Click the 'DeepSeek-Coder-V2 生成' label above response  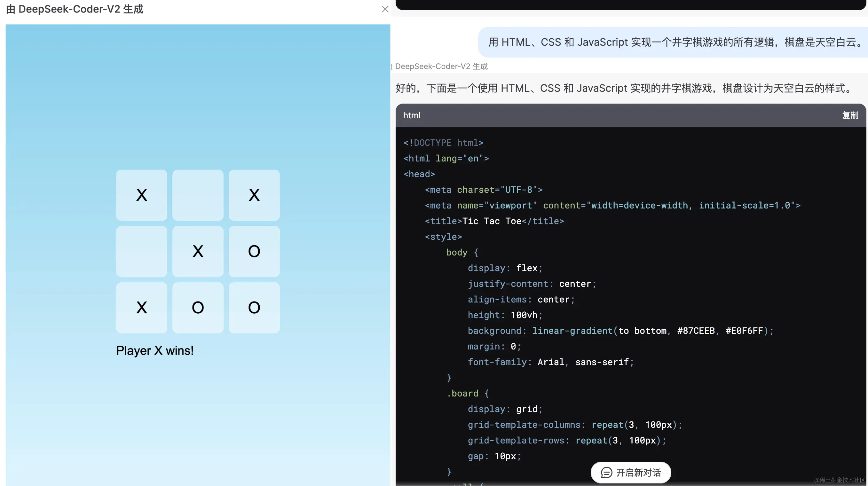(x=441, y=67)
